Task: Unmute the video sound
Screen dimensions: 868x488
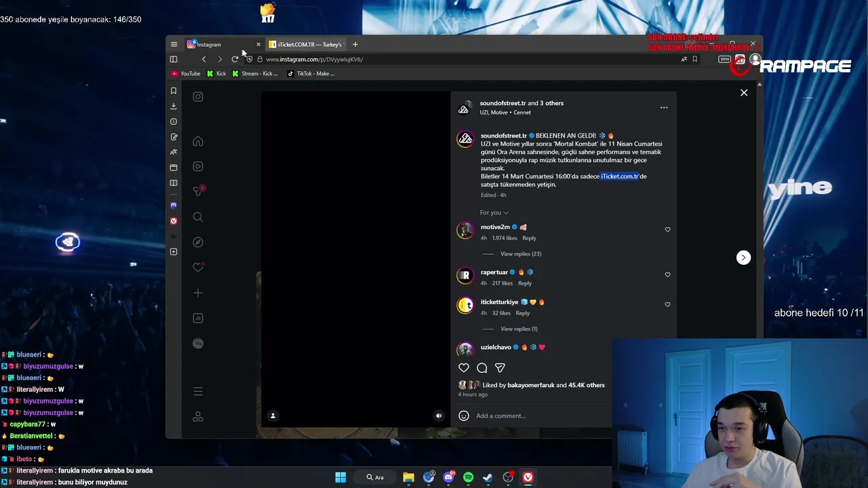Action: click(x=439, y=415)
